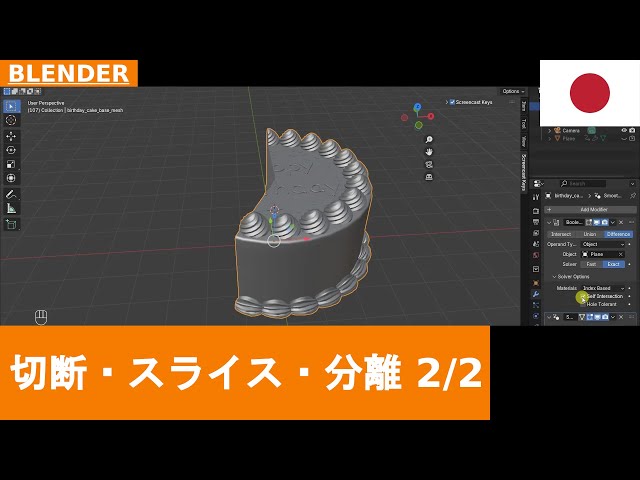Open the Item sidebar tab

coord(524,107)
